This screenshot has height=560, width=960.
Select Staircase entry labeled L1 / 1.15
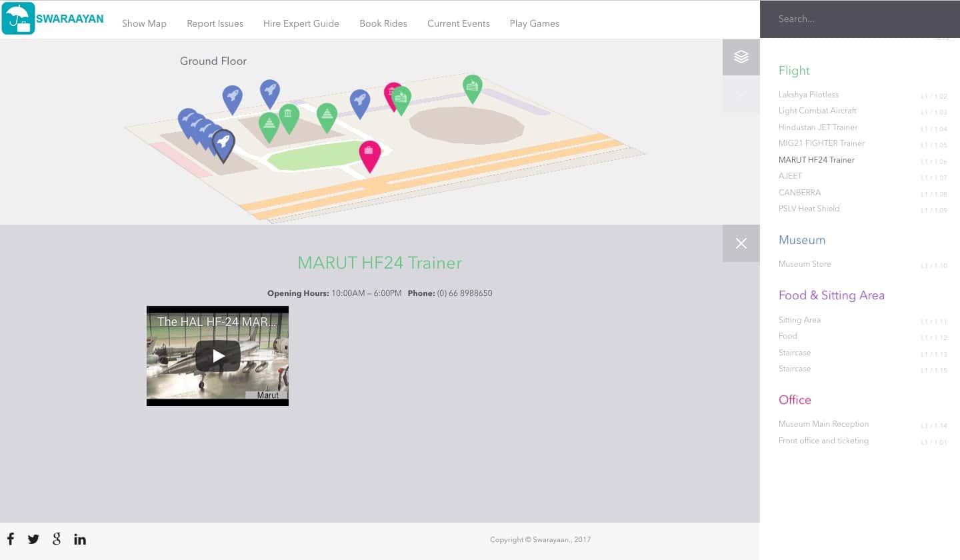(795, 369)
